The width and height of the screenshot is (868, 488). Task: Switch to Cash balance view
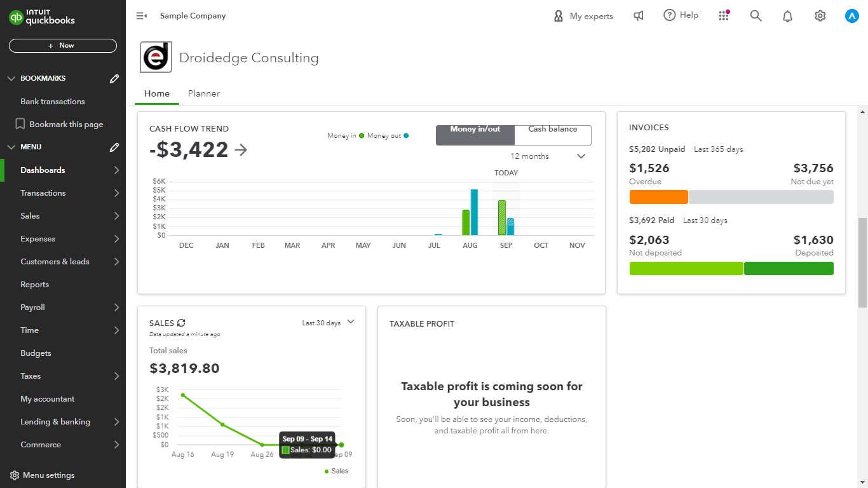[x=552, y=135]
